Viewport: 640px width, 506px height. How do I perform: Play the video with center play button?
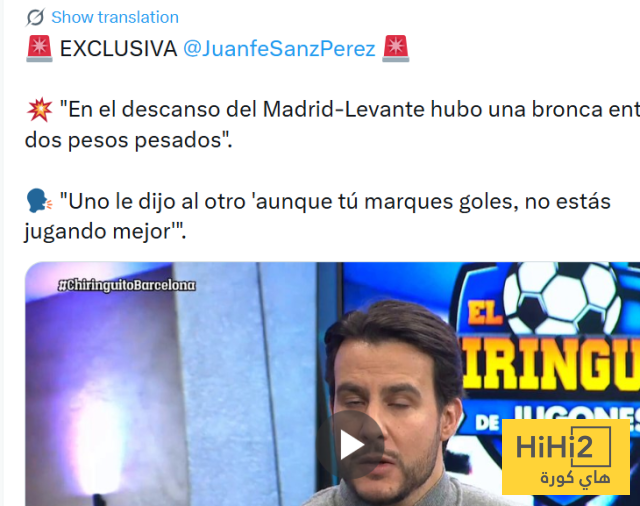(351, 444)
